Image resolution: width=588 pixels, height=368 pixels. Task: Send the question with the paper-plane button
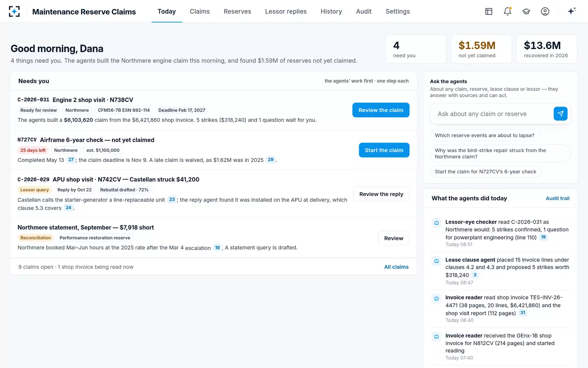click(561, 114)
